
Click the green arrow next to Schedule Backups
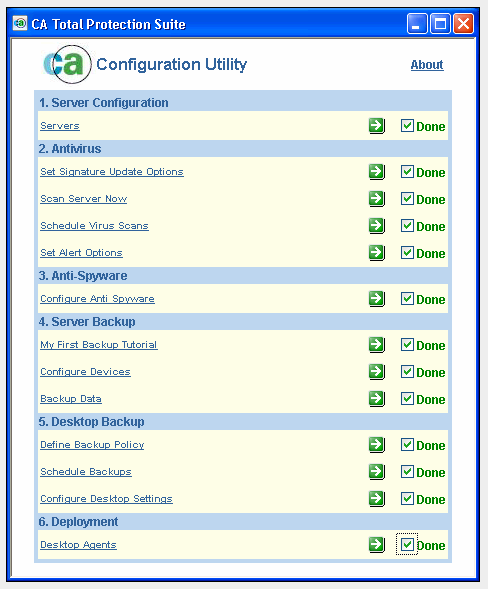(377, 472)
